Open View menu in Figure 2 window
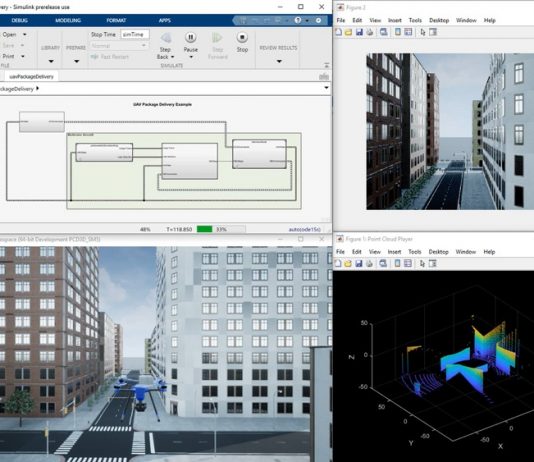Image resolution: width=534 pixels, height=462 pixels. (x=375, y=20)
